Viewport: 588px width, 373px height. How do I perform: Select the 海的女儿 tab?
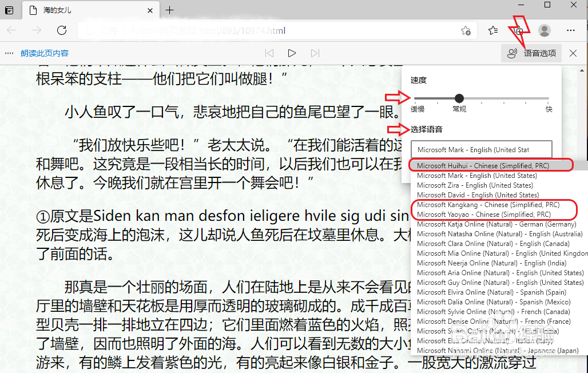pos(91,10)
